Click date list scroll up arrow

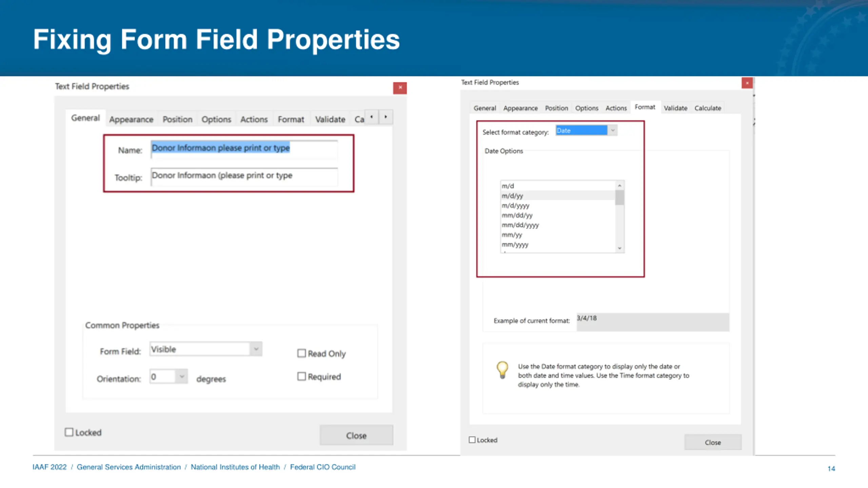(x=619, y=185)
